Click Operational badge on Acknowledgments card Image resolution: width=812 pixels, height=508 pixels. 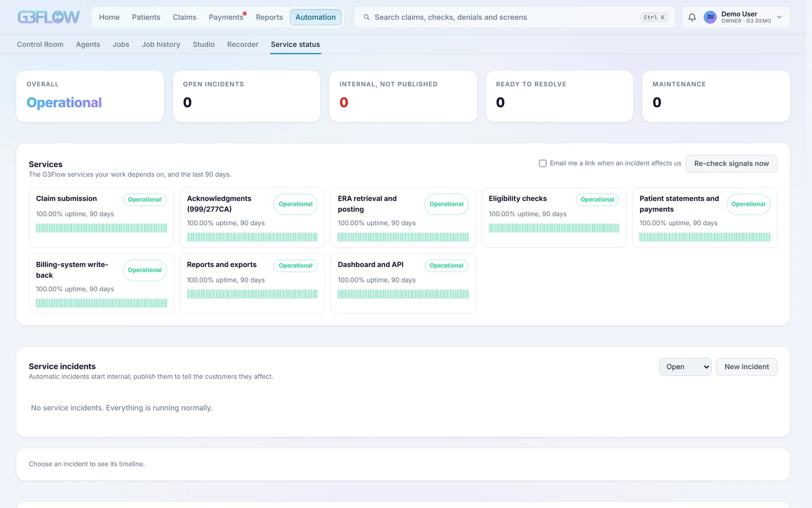click(295, 204)
